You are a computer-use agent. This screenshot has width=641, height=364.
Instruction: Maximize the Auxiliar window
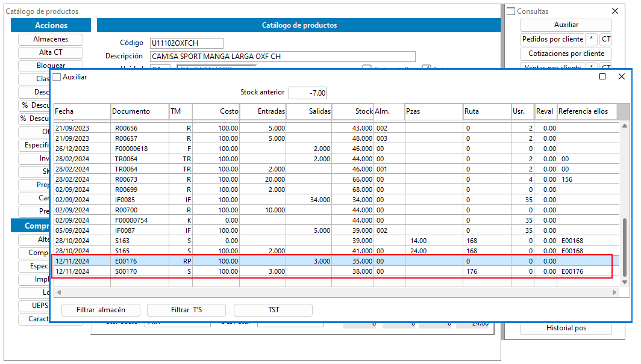point(602,76)
